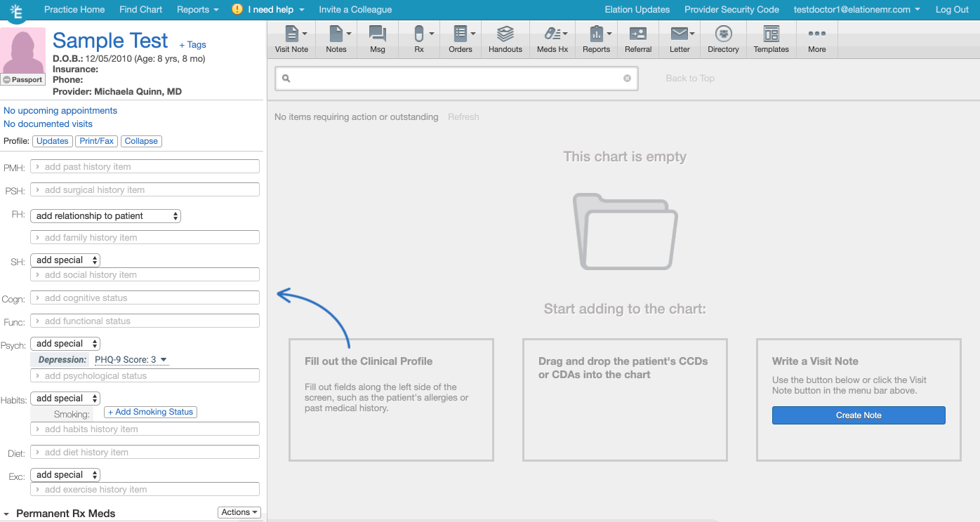Open the Visit Note tool
Screen dimensions: 980x522
(x=291, y=39)
